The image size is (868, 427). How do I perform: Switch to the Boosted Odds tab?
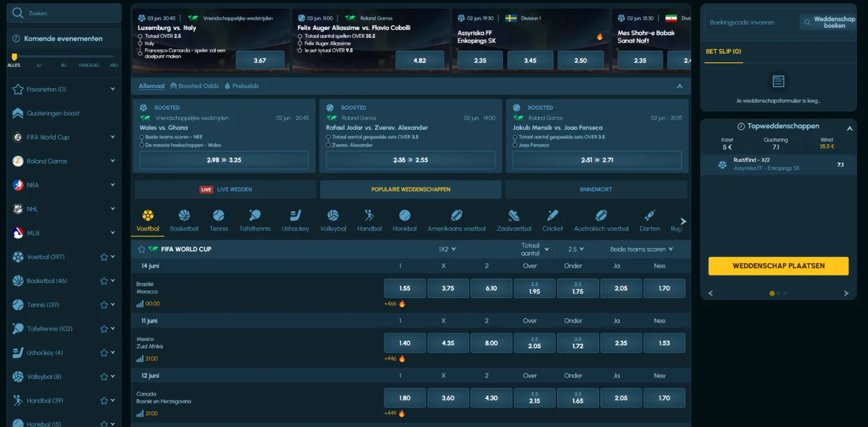point(194,86)
